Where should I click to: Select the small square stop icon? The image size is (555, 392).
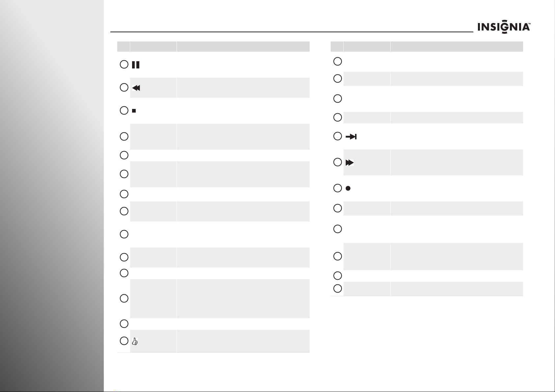click(x=134, y=111)
